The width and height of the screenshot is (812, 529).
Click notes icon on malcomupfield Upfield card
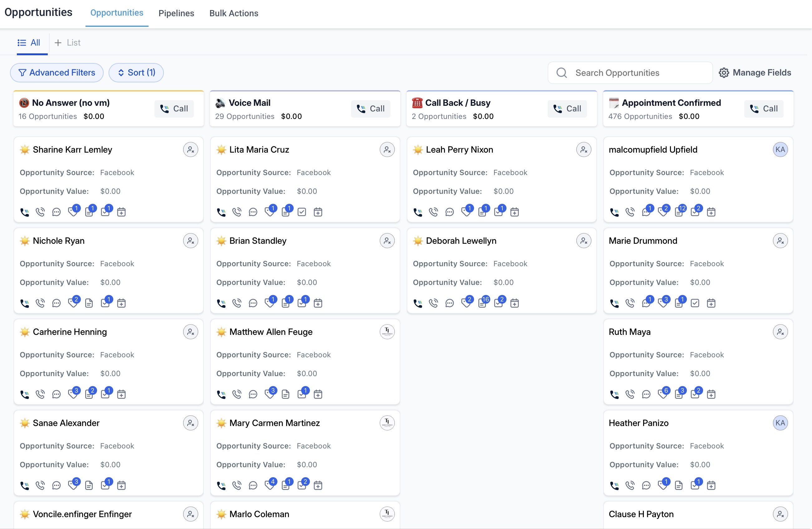(x=679, y=212)
